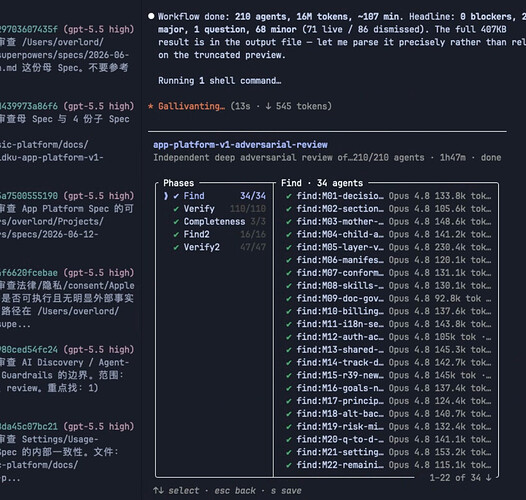Click the Phases panel header
Image resolution: width=526 pixels, height=500 pixels.
pyautogui.click(x=178, y=183)
